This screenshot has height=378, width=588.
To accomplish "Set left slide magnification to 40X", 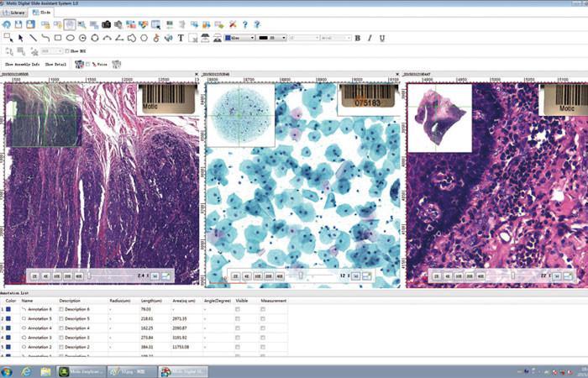I will click(78, 275).
